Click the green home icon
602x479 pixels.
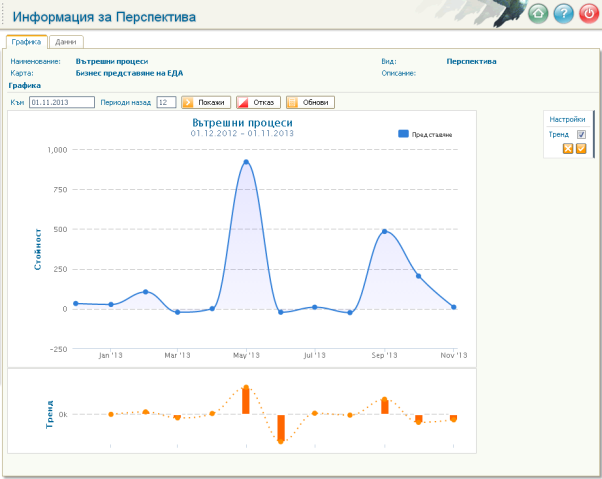coord(538,13)
